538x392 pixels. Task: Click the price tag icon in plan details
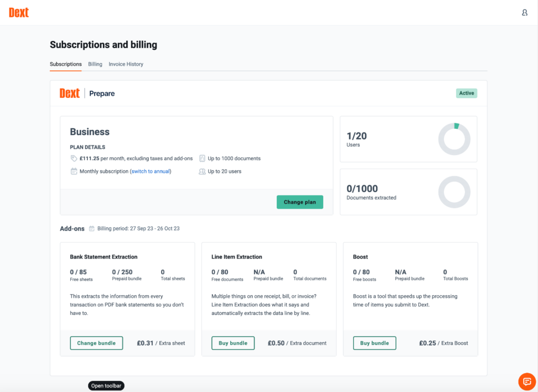(x=74, y=158)
